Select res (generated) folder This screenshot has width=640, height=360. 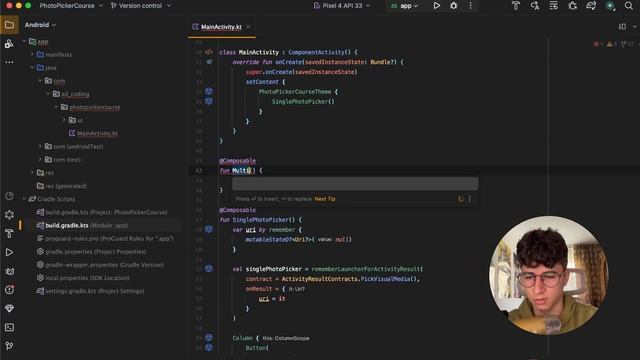62,186
